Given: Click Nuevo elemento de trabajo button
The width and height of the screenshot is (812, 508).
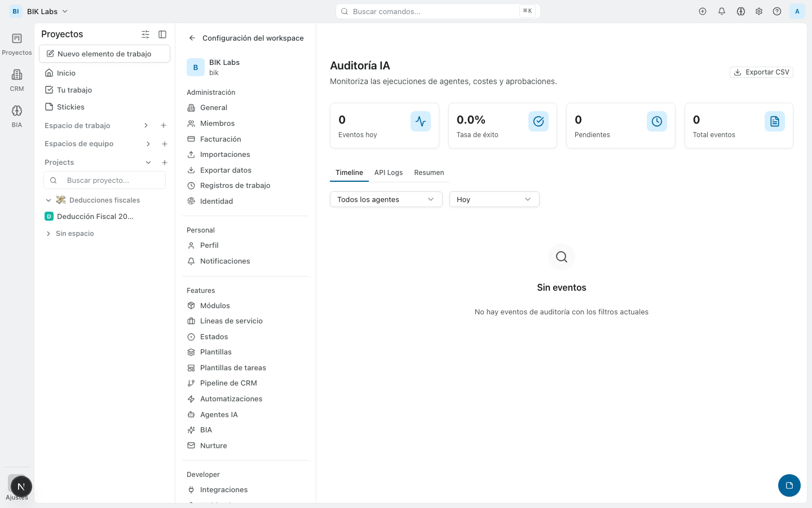Looking at the screenshot, I should [x=104, y=54].
